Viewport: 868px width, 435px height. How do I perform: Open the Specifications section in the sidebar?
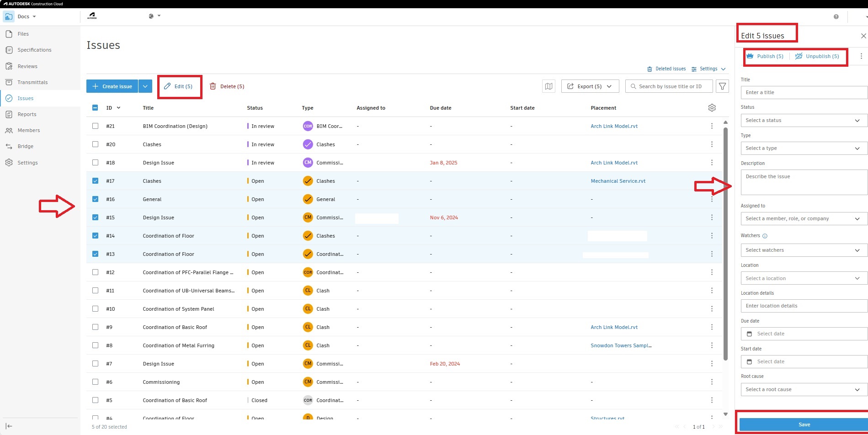[x=34, y=50]
